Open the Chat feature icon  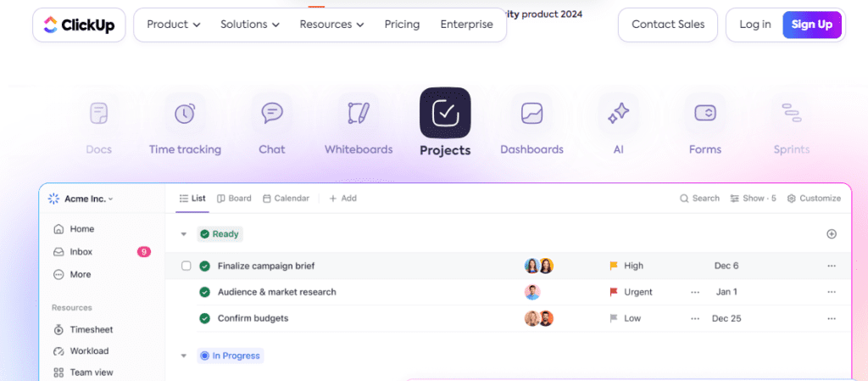[x=272, y=114]
